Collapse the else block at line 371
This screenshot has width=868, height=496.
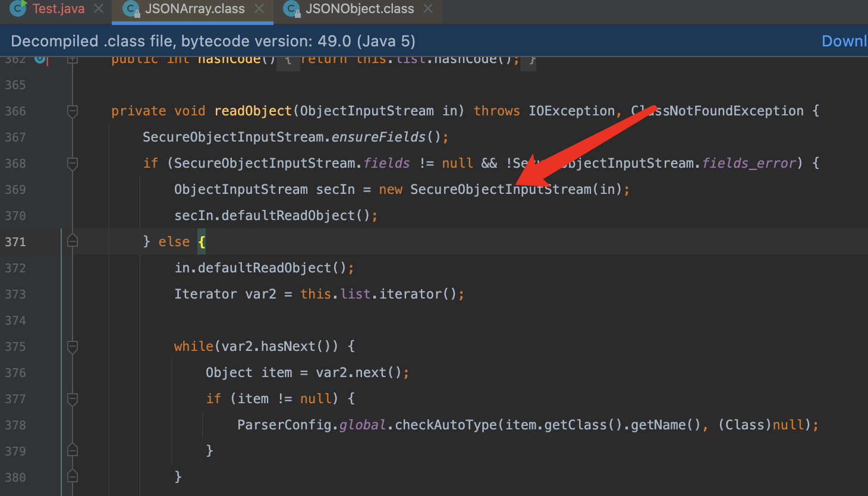[x=73, y=241]
